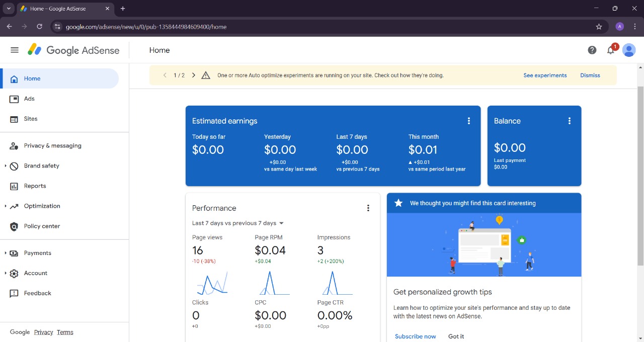Expand the Optimization submenu
Image resolution: width=644 pixels, height=342 pixels.
tap(6, 206)
